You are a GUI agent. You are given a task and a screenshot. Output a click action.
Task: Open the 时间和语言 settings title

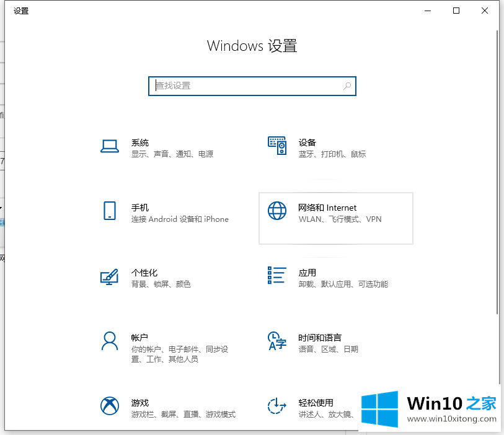point(320,338)
